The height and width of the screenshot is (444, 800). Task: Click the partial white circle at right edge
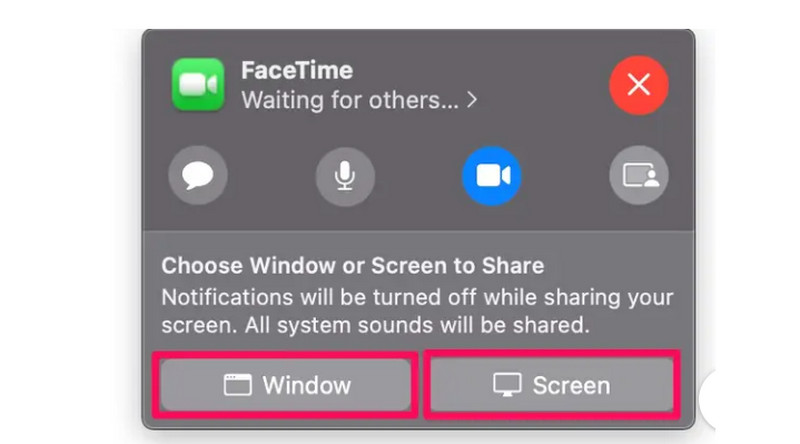tap(708, 399)
